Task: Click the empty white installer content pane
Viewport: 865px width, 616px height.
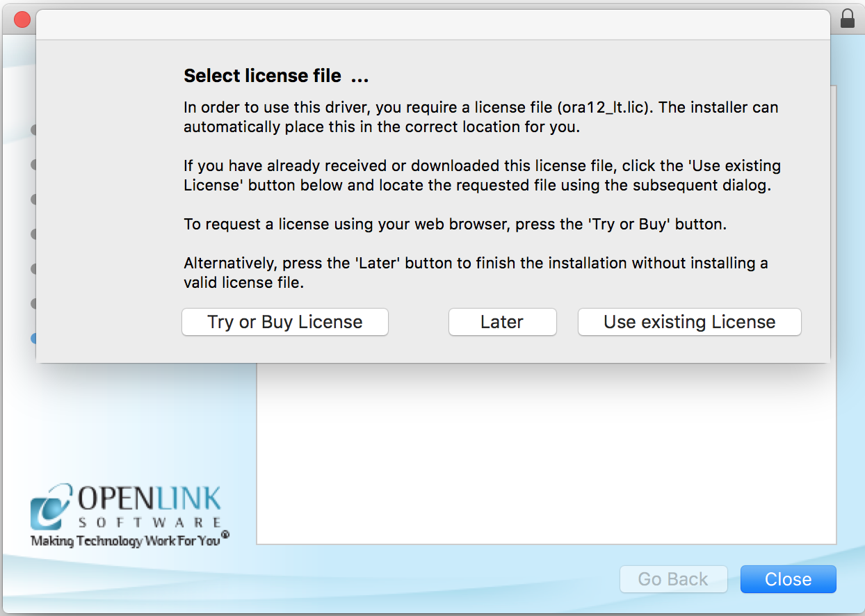Action: 546,452
